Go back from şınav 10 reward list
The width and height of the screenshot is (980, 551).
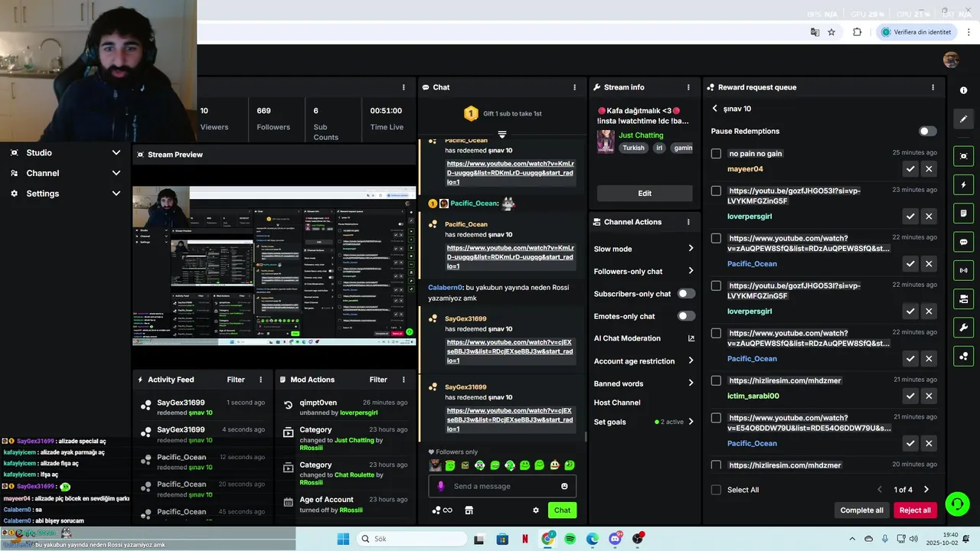[x=714, y=109]
